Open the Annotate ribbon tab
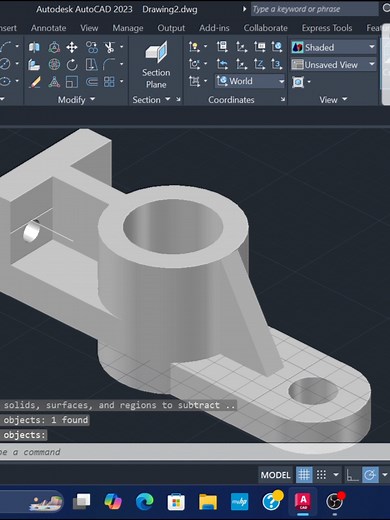Viewport: 390px width, 520px height. click(48, 28)
